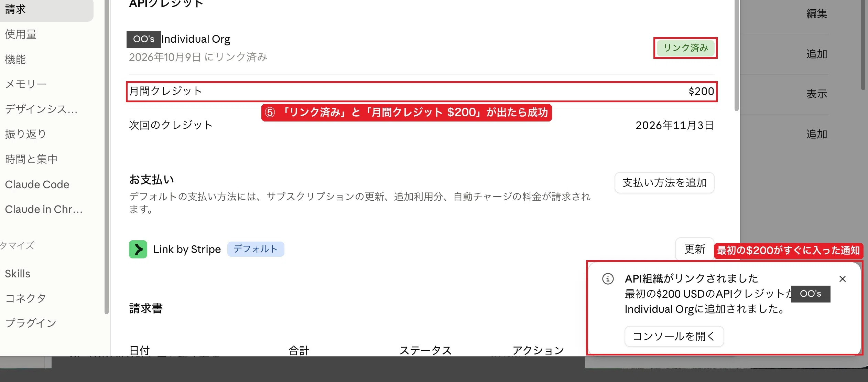
Task: Click the 合計 column header
Action: [299, 350]
